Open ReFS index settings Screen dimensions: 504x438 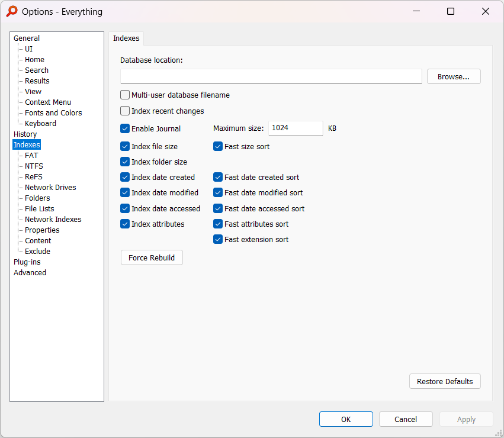click(33, 176)
